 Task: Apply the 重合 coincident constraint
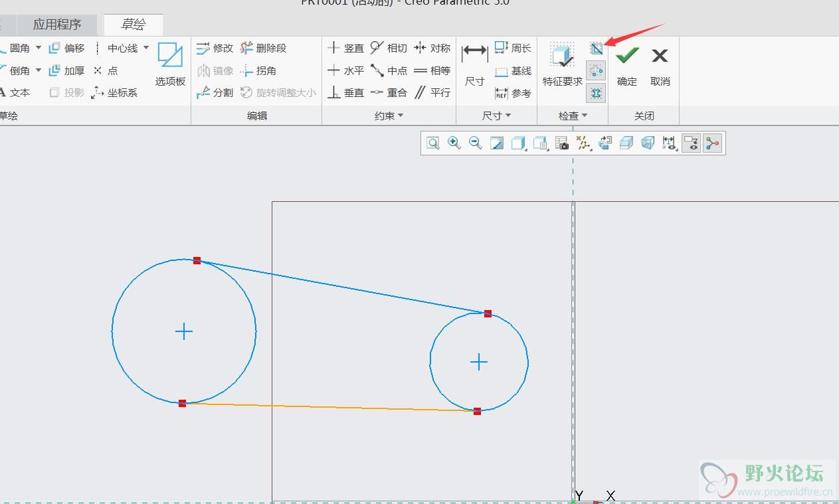[x=389, y=92]
